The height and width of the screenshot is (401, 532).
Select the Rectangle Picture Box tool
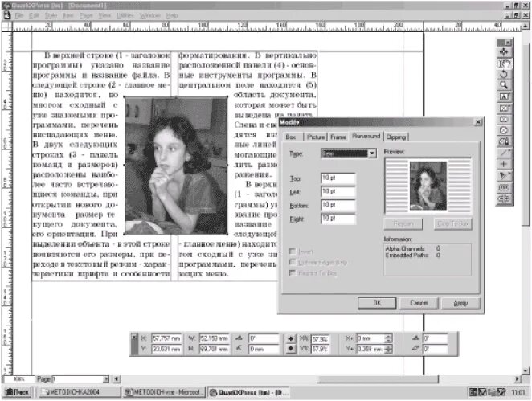[504, 108]
